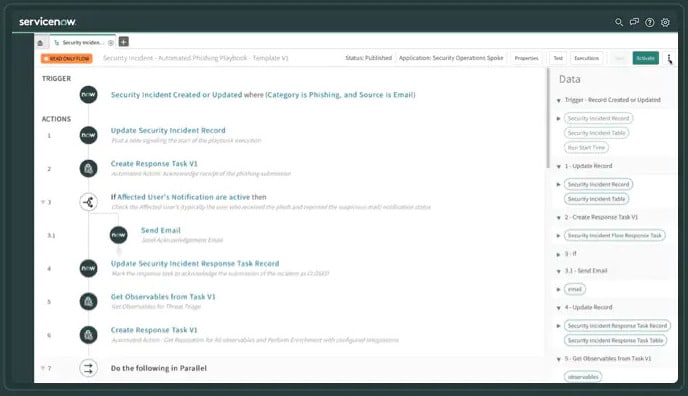Select Security Incident Table pill under 1 - Update Record

[x=596, y=199]
